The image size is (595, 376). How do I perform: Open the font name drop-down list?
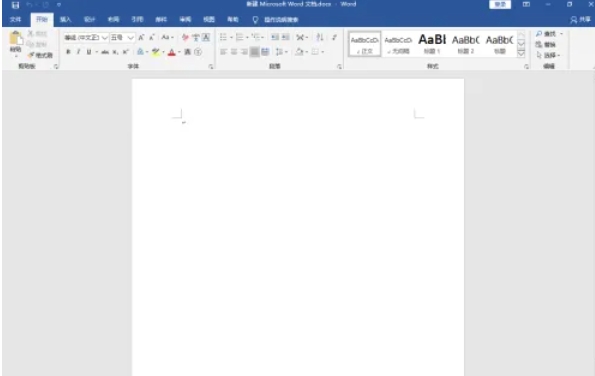click(105, 38)
